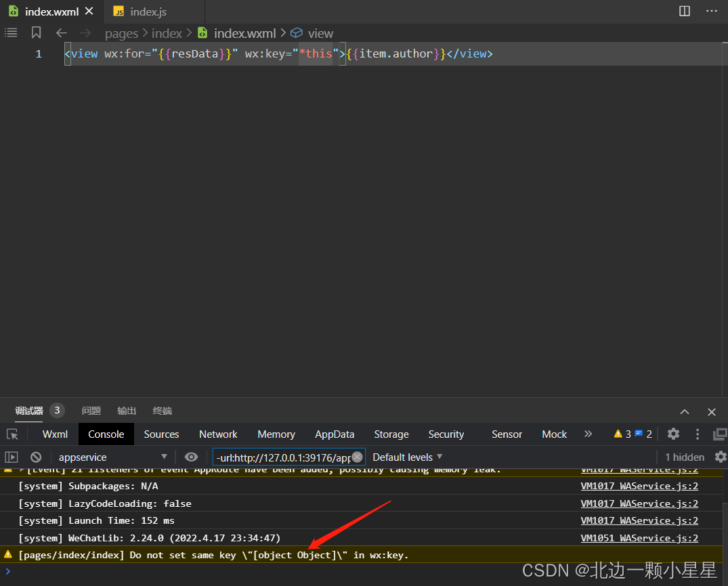Clear the console with the ban icon
This screenshot has width=728, height=586.
coord(36,457)
